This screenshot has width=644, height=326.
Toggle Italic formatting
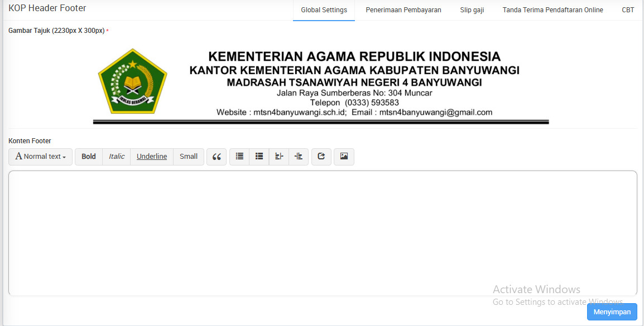coord(117,157)
